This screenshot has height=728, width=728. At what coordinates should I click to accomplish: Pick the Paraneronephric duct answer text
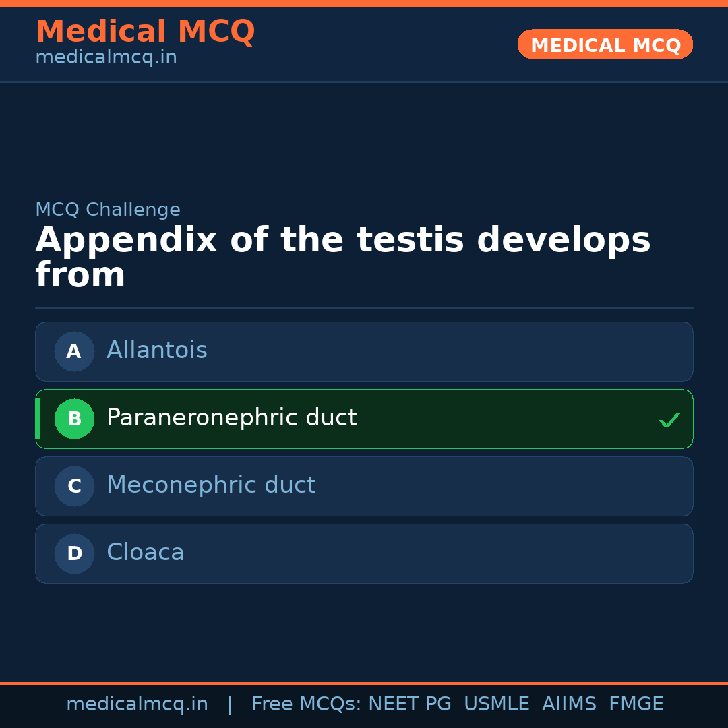[231, 418]
